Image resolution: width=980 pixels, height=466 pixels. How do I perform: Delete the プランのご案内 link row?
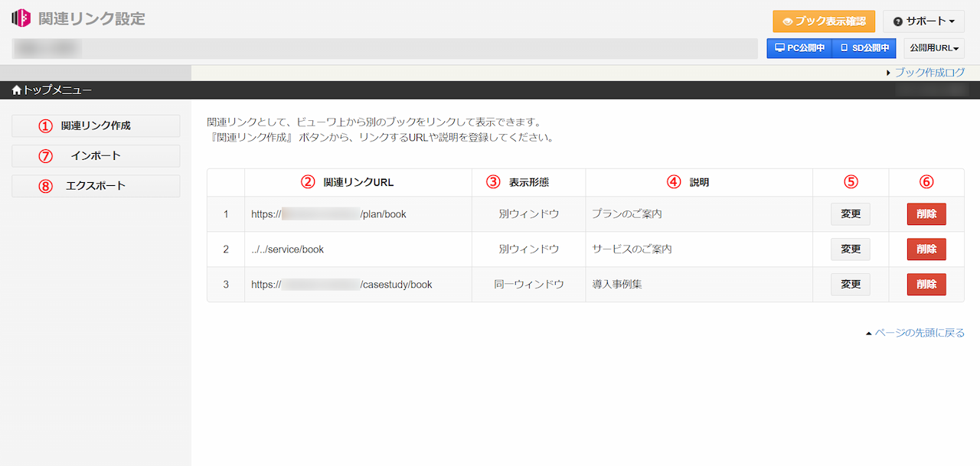tap(926, 214)
